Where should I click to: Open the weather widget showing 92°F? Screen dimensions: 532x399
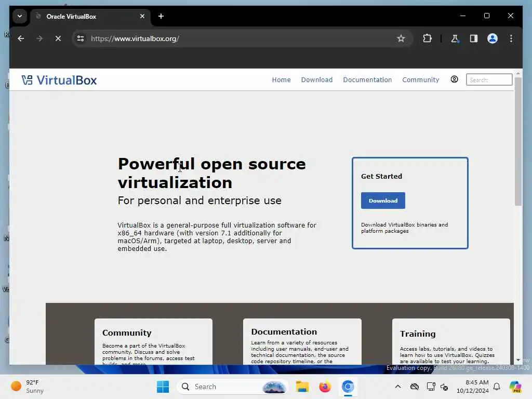pos(27,387)
